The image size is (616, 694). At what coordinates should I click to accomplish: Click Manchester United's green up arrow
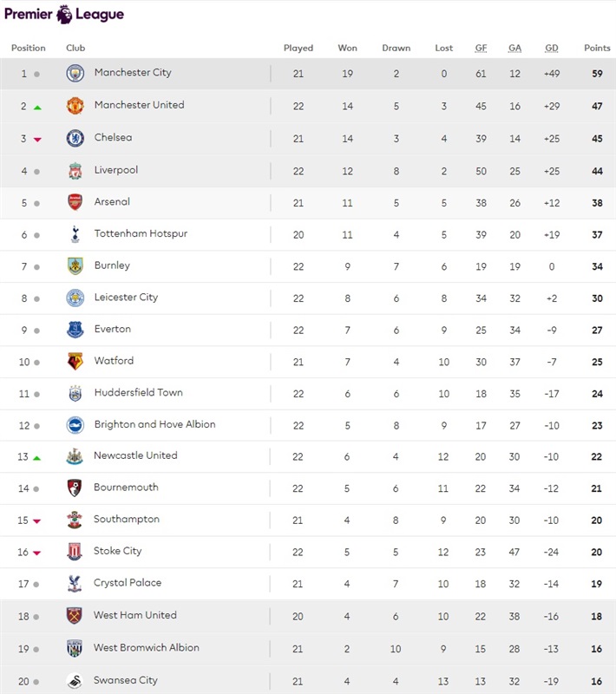37,108
